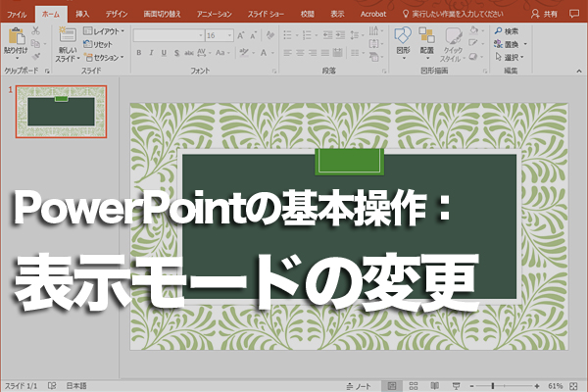Viewport: 588px width, 392px height.
Task: Switch to the Transitions (画面切り替え) tab
Action: (x=162, y=14)
